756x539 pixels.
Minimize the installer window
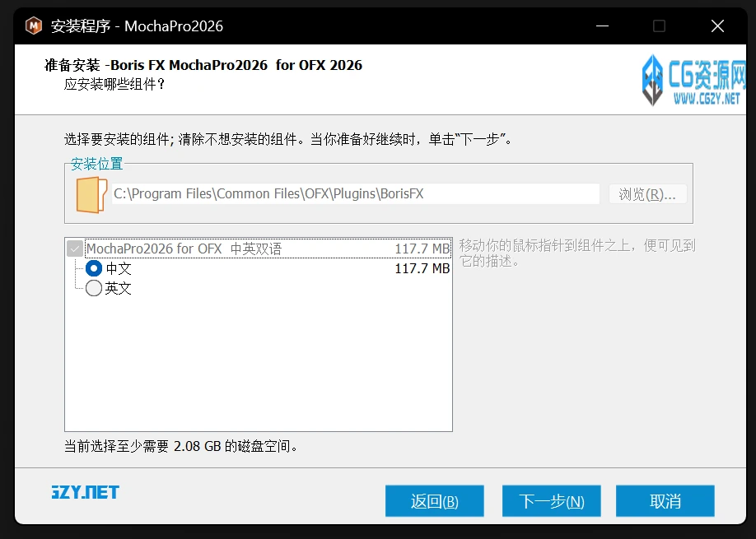(602, 26)
